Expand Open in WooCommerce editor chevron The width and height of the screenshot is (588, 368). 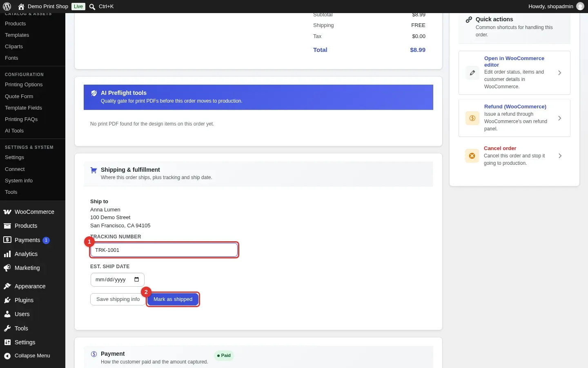[x=560, y=73]
